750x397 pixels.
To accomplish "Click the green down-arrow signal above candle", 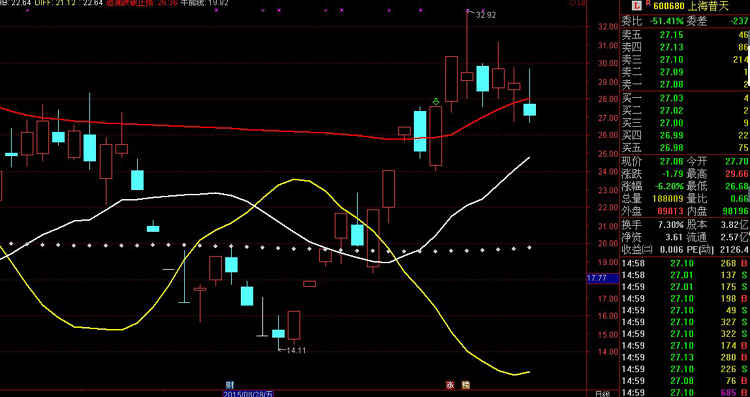I will coord(436,101).
